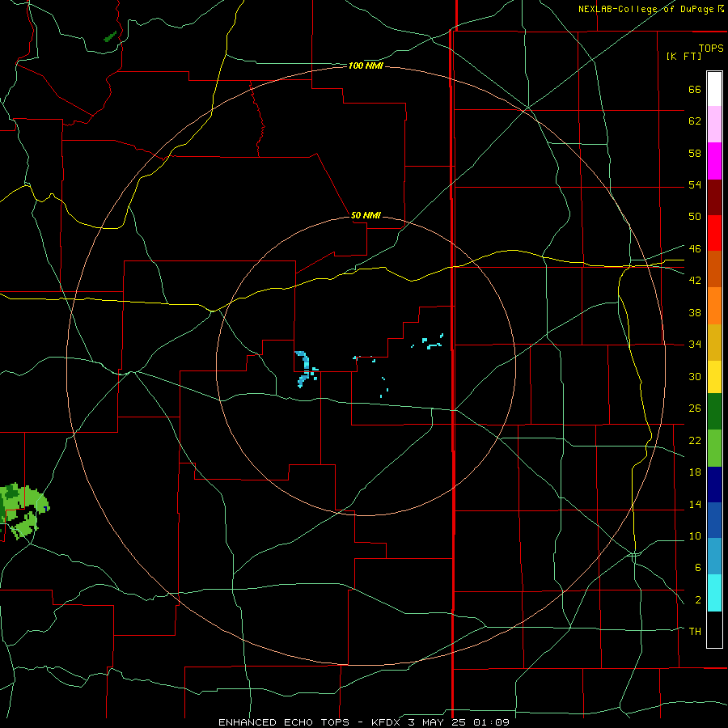Click the 30 legend scale label

(x=695, y=376)
